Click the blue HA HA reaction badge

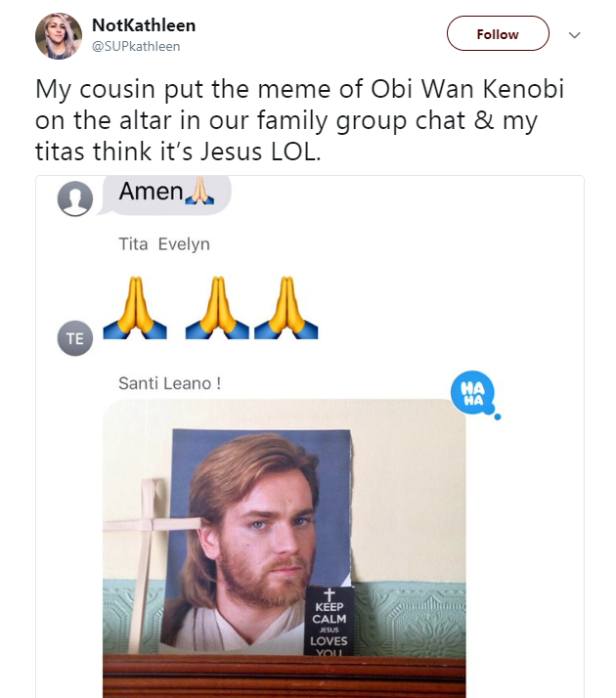click(x=473, y=394)
